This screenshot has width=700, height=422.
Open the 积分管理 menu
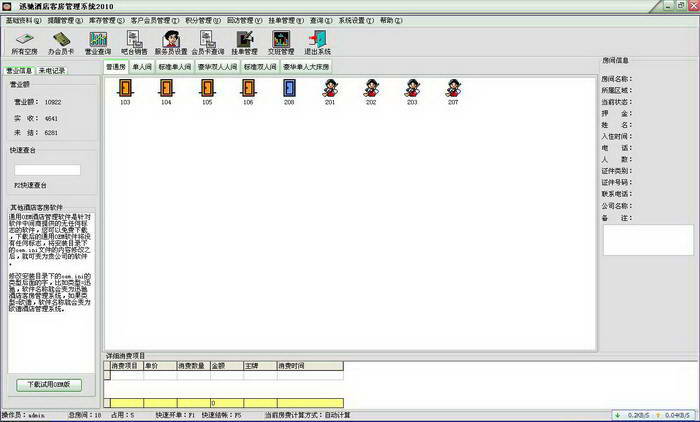click(x=203, y=21)
